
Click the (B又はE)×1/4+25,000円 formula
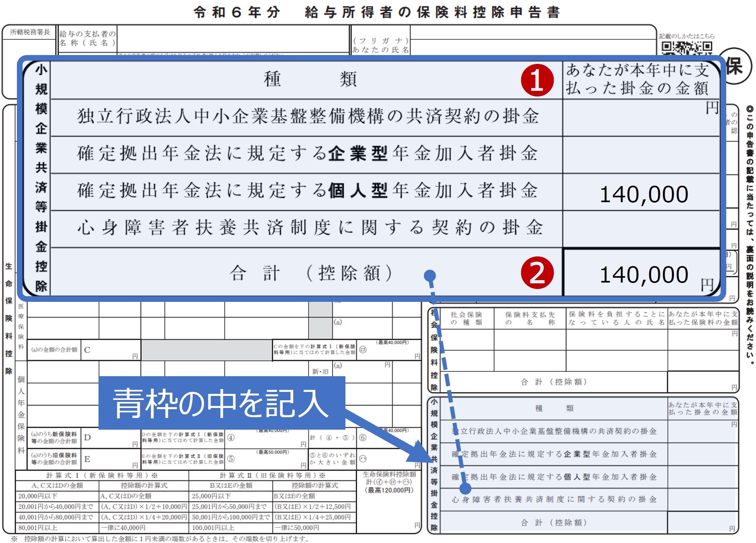[314, 517]
